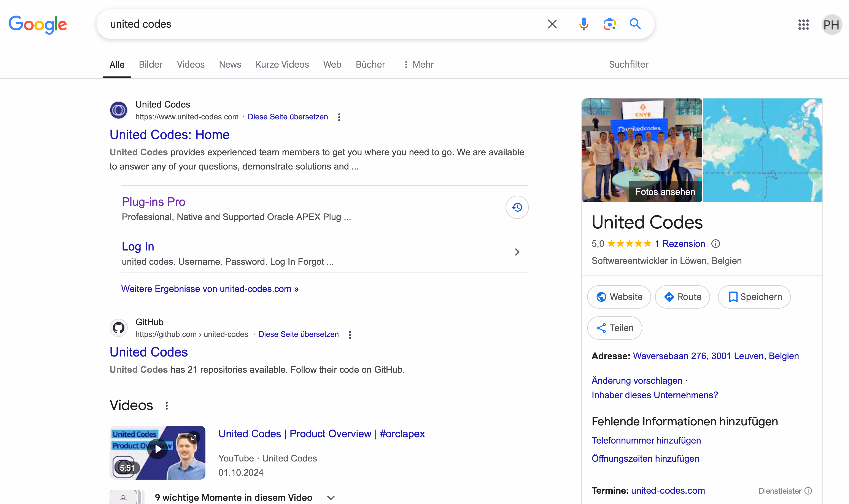The image size is (849, 504).
Task: Switch to the Bilder tab
Action: (x=151, y=65)
